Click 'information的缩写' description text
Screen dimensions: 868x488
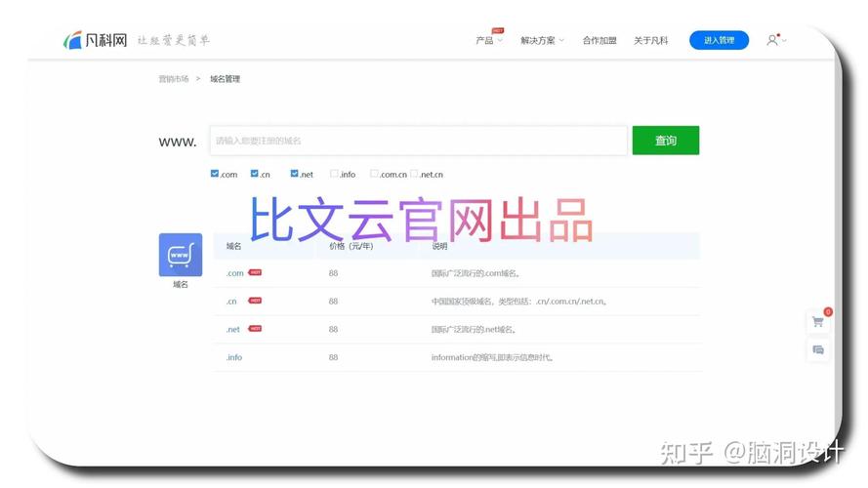click(x=492, y=357)
